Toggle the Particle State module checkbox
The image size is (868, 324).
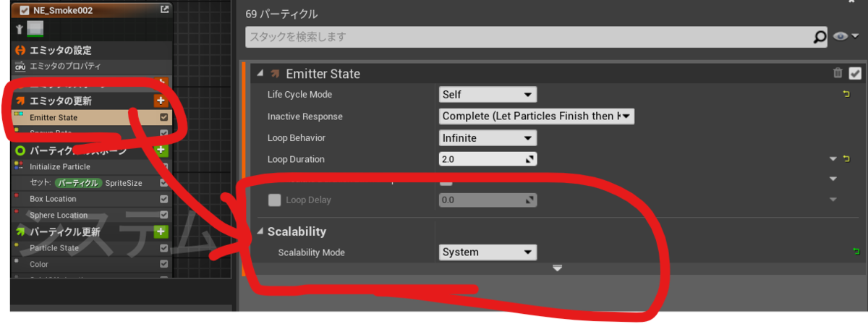coord(164,248)
